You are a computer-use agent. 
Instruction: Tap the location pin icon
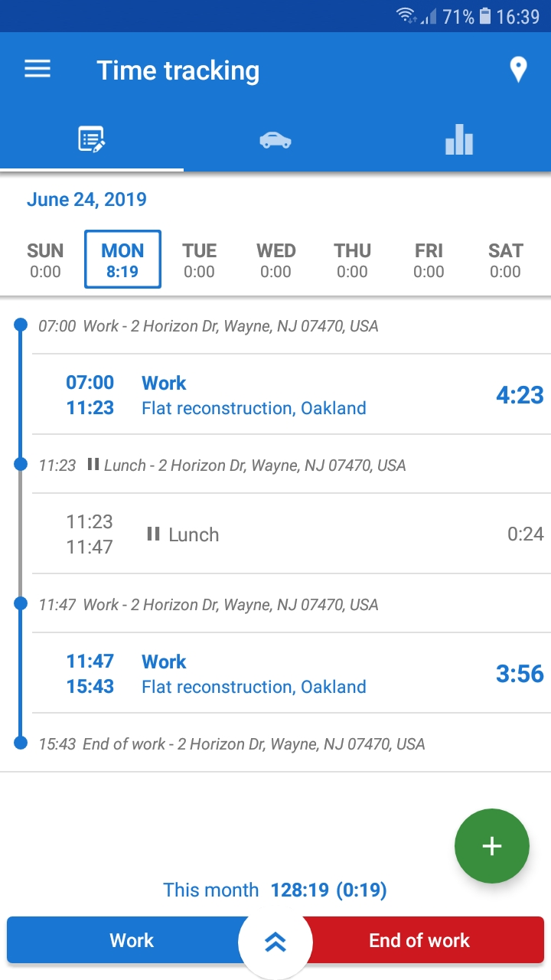click(x=518, y=70)
